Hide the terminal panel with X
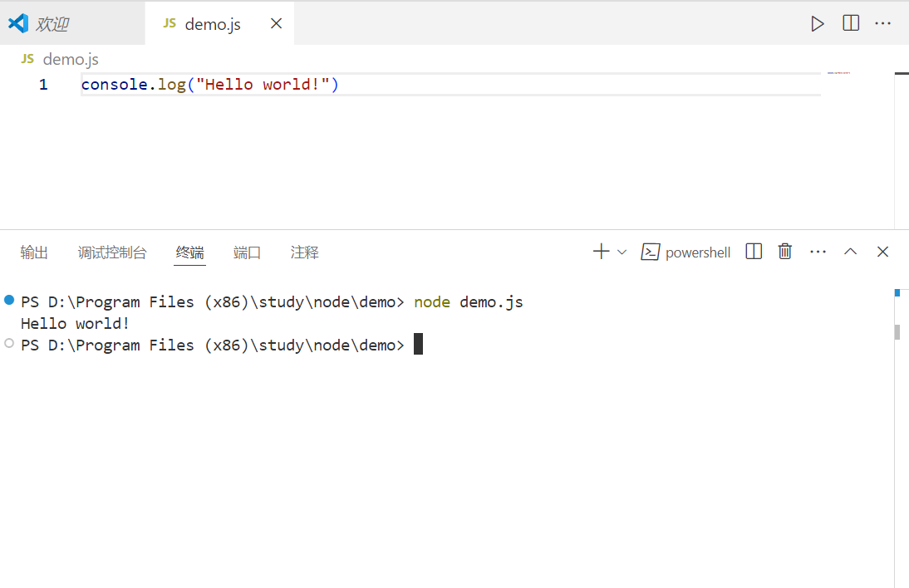 click(882, 252)
